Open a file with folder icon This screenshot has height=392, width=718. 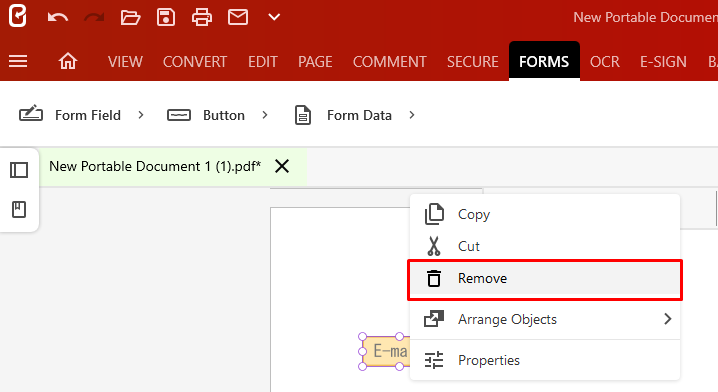point(130,17)
